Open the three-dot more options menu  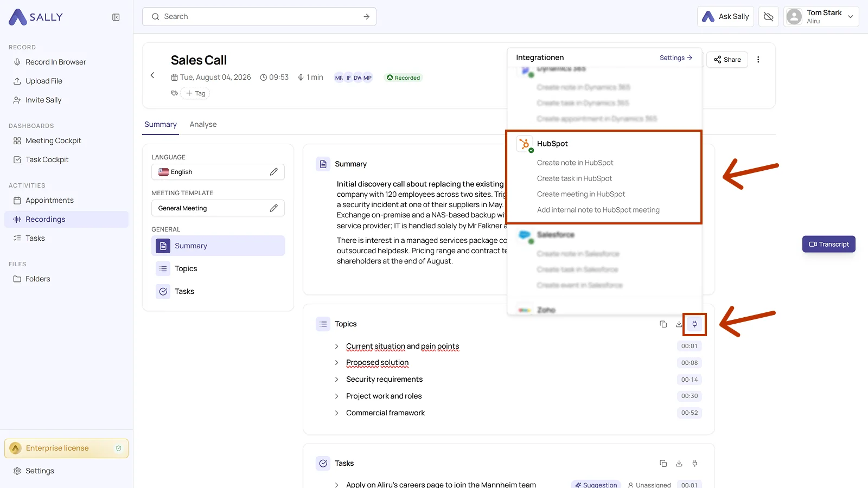pyautogui.click(x=758, y=60)
